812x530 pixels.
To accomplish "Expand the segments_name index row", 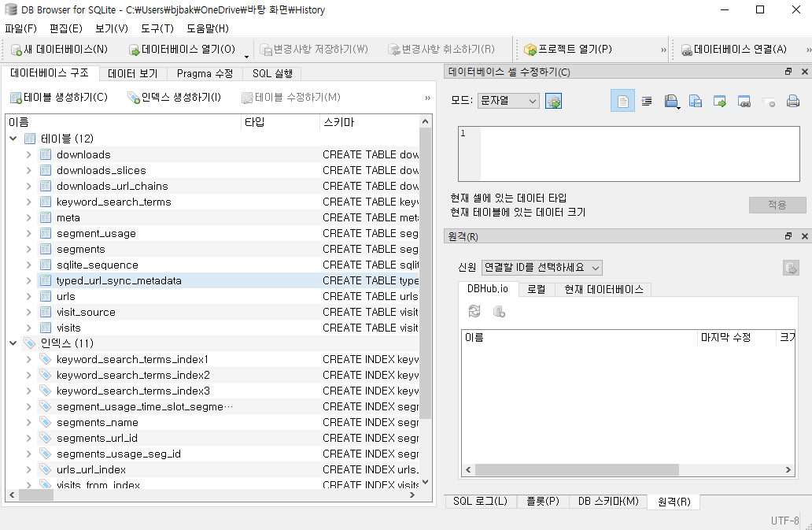I will coord(29,422).
